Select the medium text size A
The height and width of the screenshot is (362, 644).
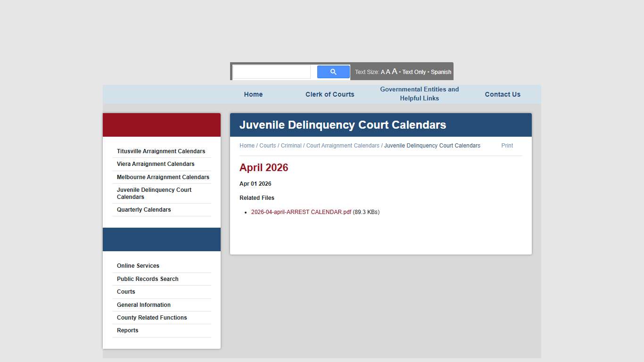click(388, 72)
